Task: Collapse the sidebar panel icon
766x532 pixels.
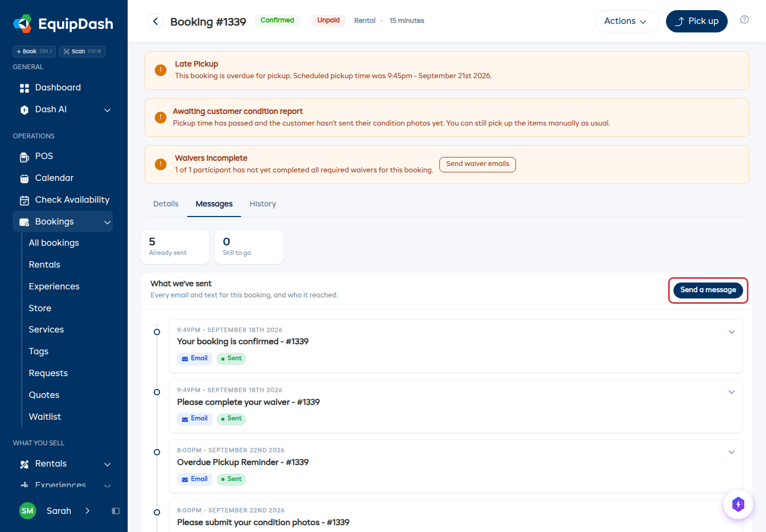Action: pyautogui.click(x=115, y=511)
